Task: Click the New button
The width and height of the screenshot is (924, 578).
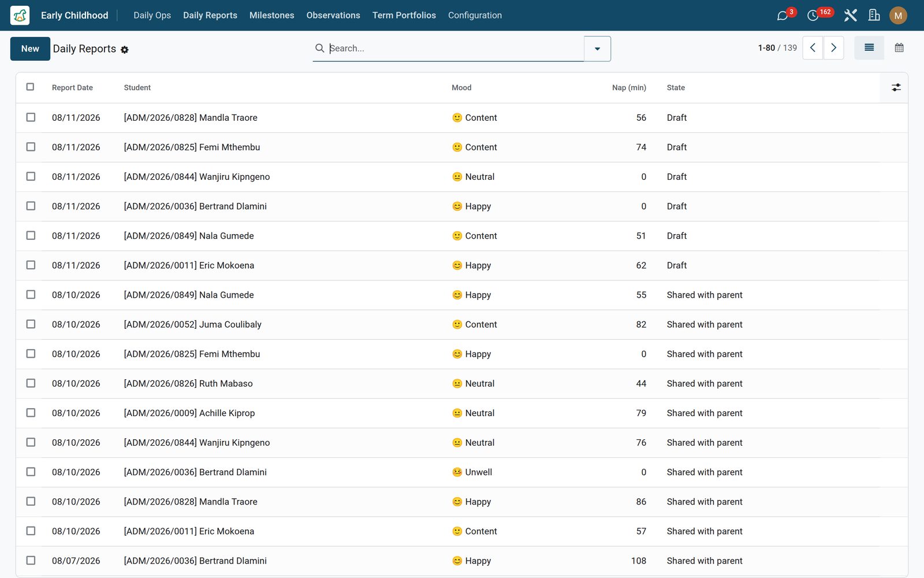Action: click(x=30, y=49)
